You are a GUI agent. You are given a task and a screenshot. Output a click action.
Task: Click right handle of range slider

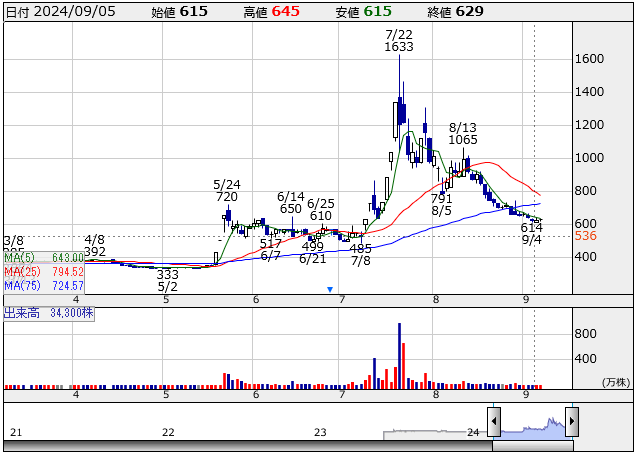coord(570,421)
